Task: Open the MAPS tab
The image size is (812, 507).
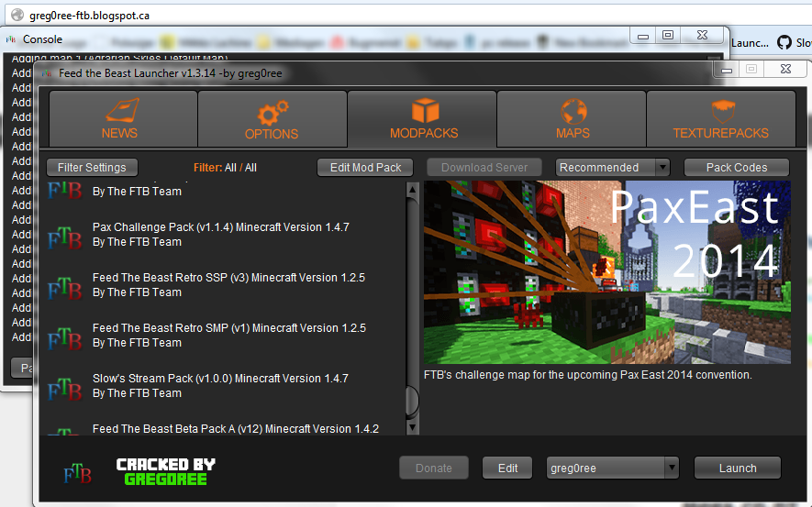Action: (x=572, y=118)
